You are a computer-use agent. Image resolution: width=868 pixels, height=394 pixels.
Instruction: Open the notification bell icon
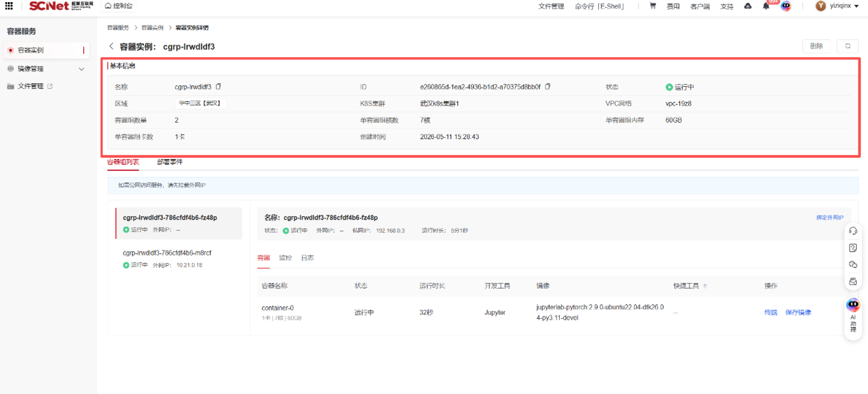point(766,6)
